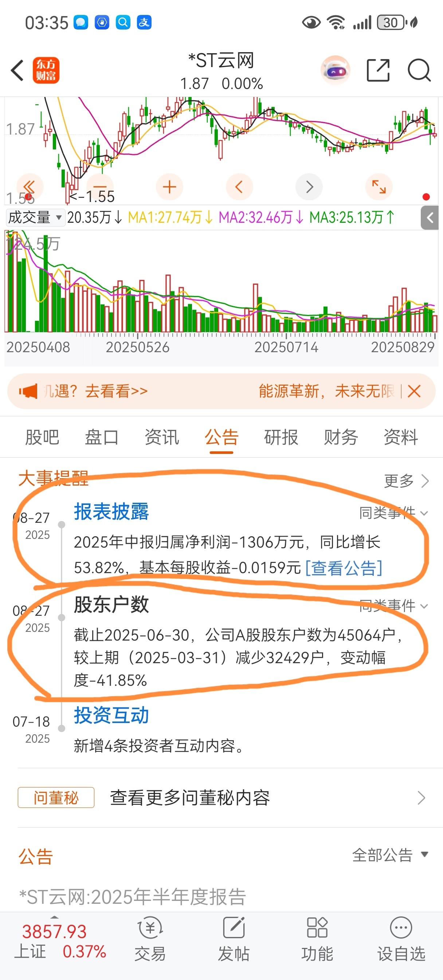Tap the share export icon
This screenshot has height=980, width=443.
point(378,70)
